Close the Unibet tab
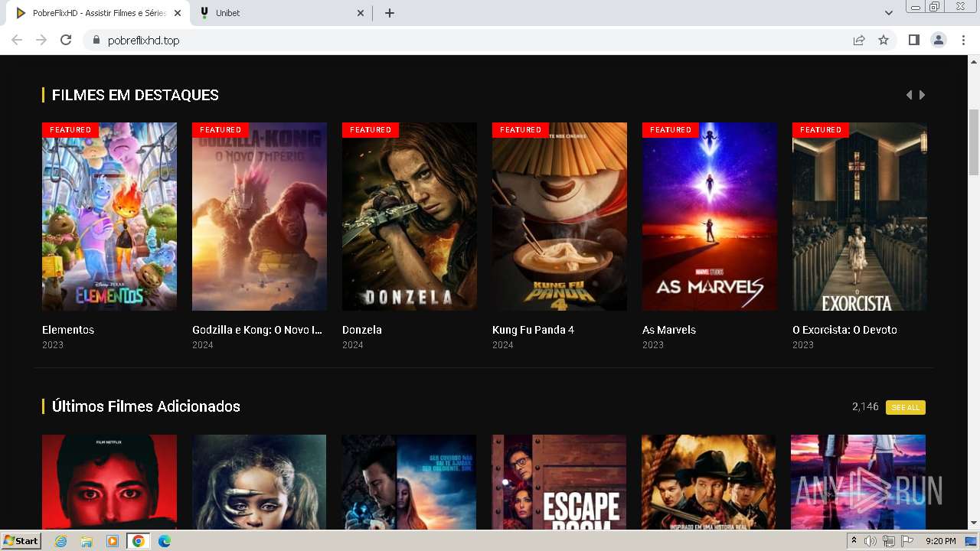 coord(361,13)
